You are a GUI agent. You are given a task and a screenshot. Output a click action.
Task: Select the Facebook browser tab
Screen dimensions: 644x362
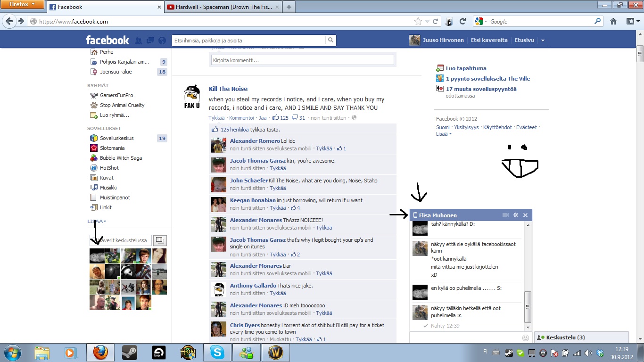pyautogui.click(x=106, y=7)
